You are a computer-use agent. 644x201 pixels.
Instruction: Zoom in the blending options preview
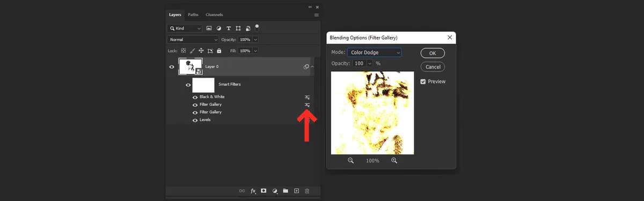(394, 160)
